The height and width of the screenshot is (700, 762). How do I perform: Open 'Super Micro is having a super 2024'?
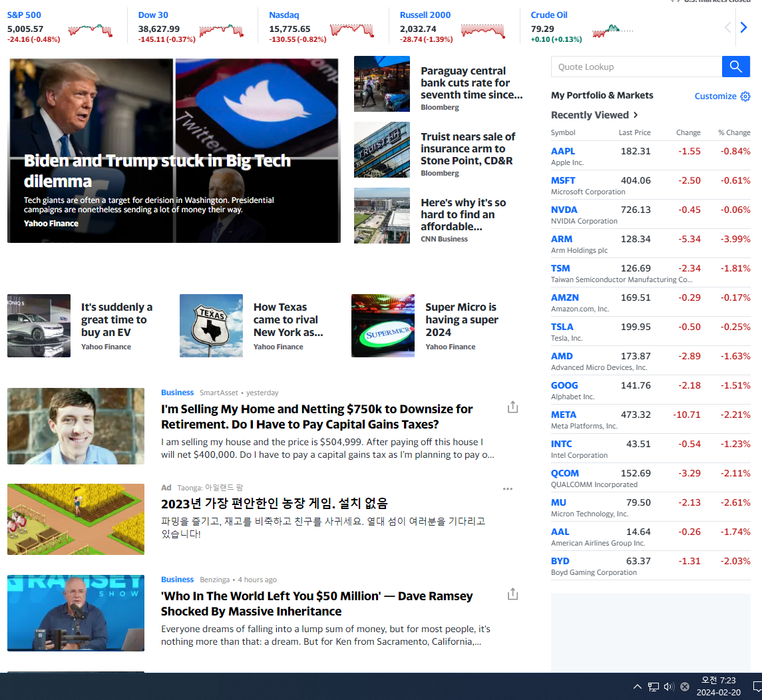click(462, 319)
